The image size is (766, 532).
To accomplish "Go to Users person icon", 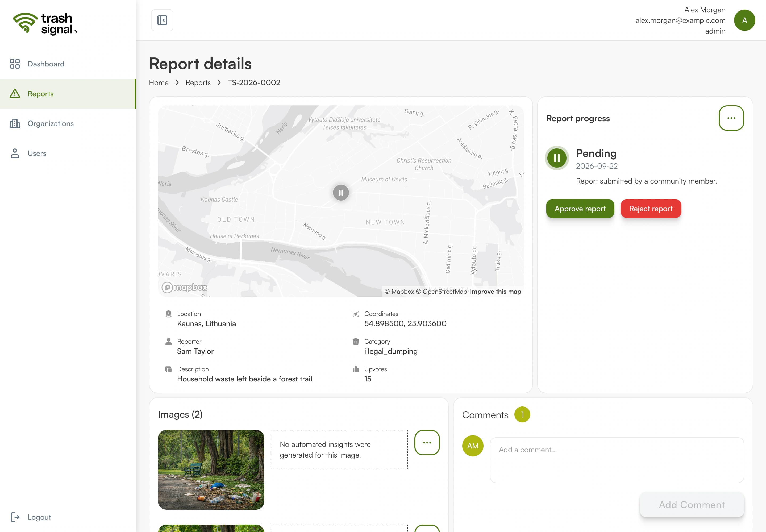I will (15, 153).
